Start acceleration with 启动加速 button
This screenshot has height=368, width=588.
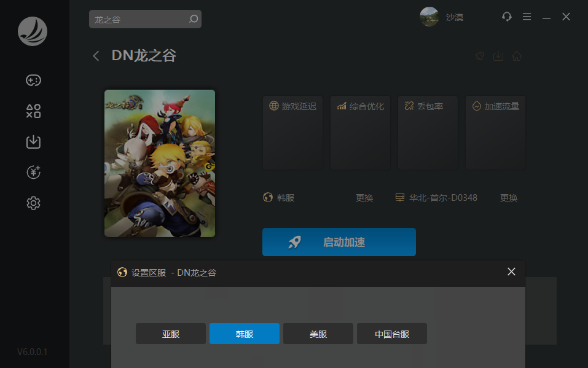click(x=339, y=242)
